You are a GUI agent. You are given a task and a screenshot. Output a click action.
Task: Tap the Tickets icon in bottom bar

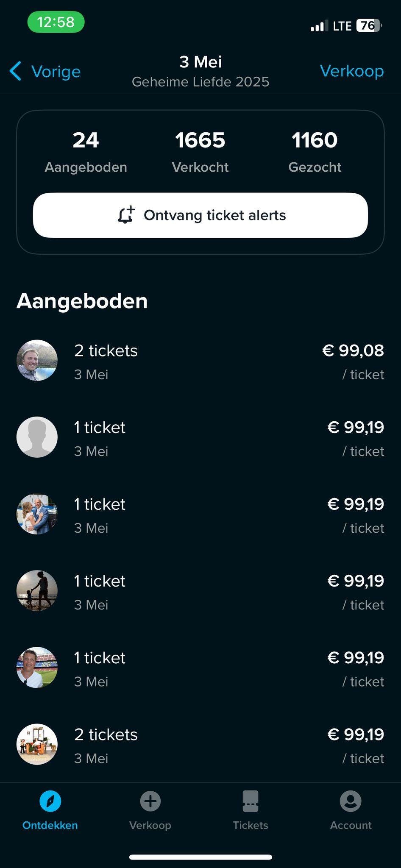250,801
